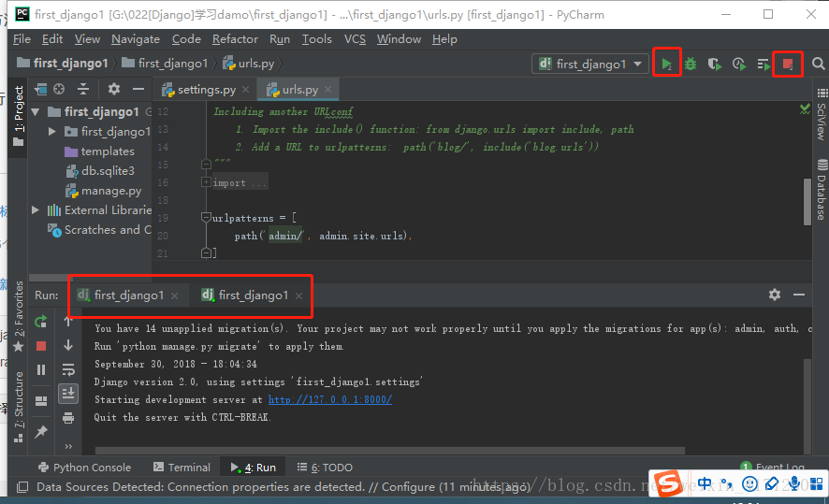Click the scroll from source target icon
The width and height of the screenshot is (829, 504).
(59, 89)
